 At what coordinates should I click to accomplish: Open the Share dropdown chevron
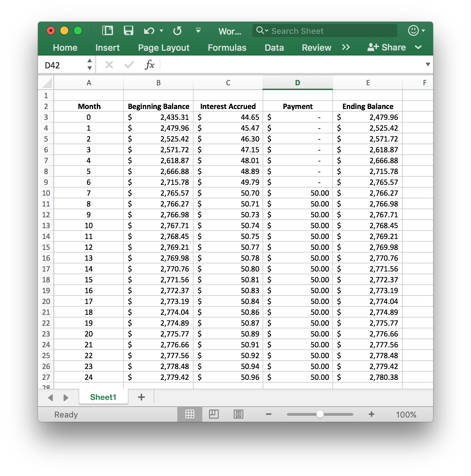(419, 47)
